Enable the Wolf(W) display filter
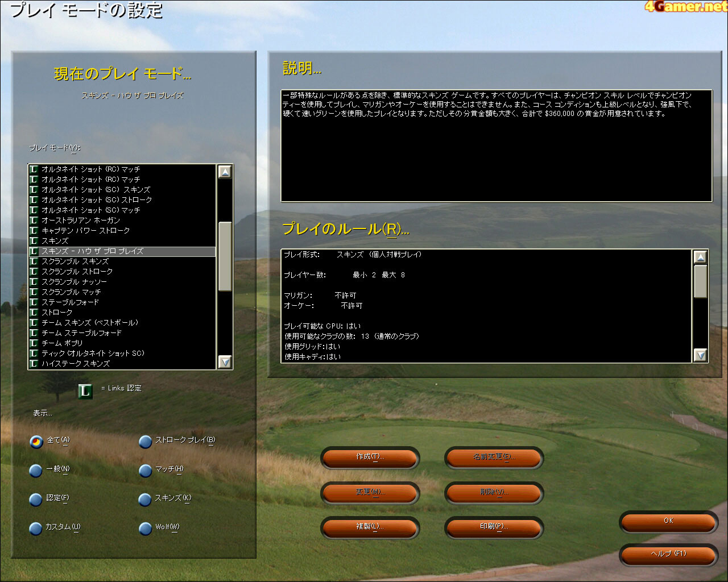The image size is (728, 582). 146,529
